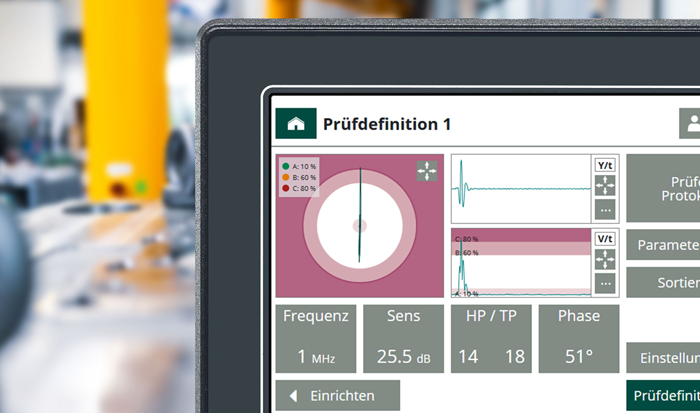Click the C: 80 % threshold label in V/t chart
700x413 pixels.
(467, 239)
